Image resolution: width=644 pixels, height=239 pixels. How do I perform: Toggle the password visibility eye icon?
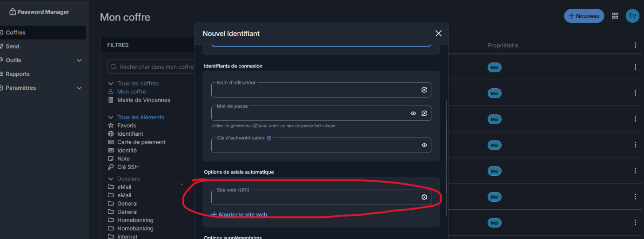413,113
